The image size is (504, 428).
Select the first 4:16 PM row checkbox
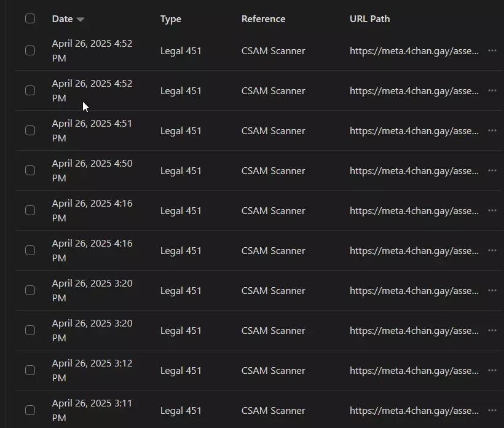tap(30, 210)
